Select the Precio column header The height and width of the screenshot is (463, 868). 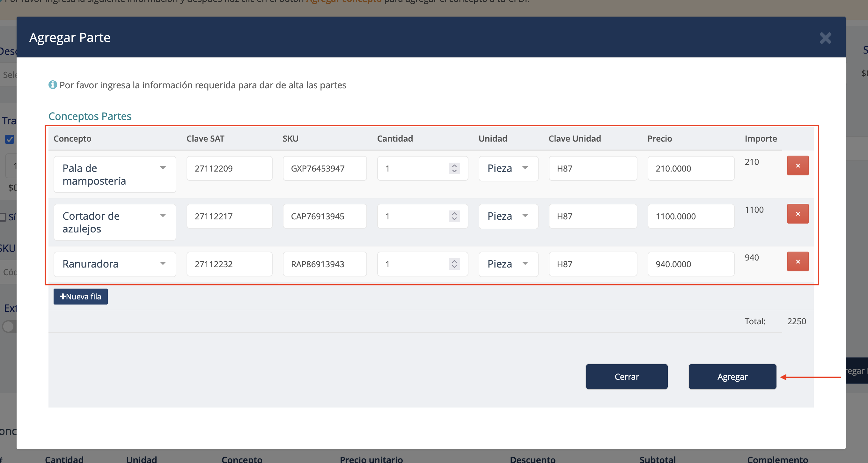point(659,138)
